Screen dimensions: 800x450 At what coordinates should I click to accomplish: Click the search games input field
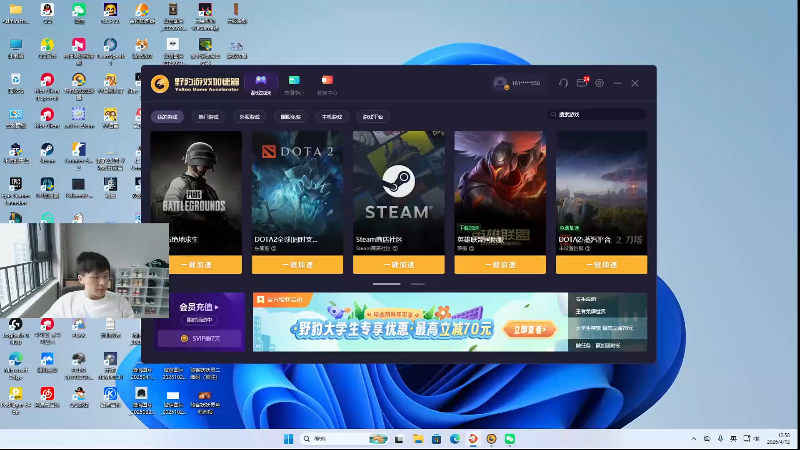pyautogui.click(x=596, y=114)
